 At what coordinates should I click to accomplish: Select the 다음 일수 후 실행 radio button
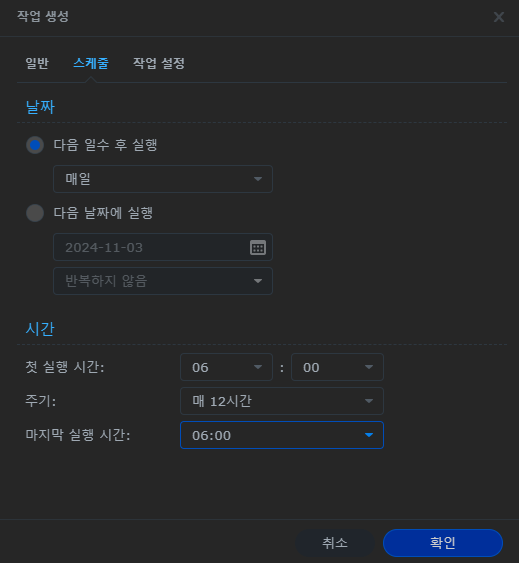[35, 145]
